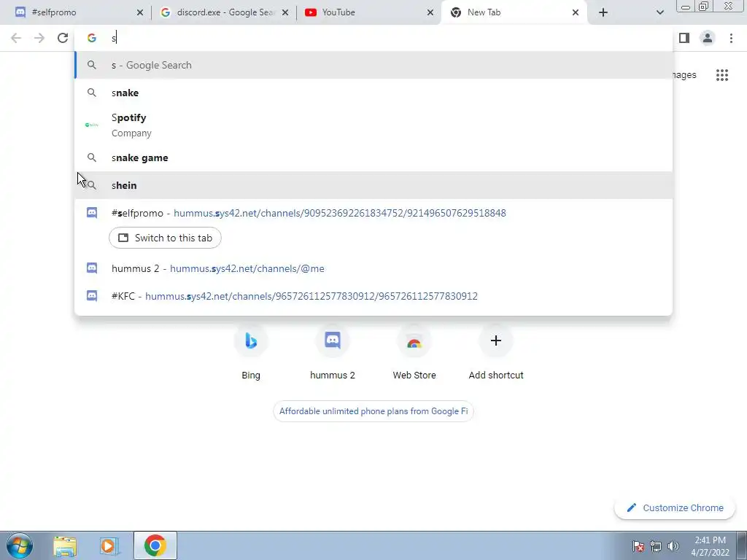Image resolution: width=747 pixels, height=560 pixels.
Task: Choose the Spotify Company suggestion
Action: click(373, 125)
